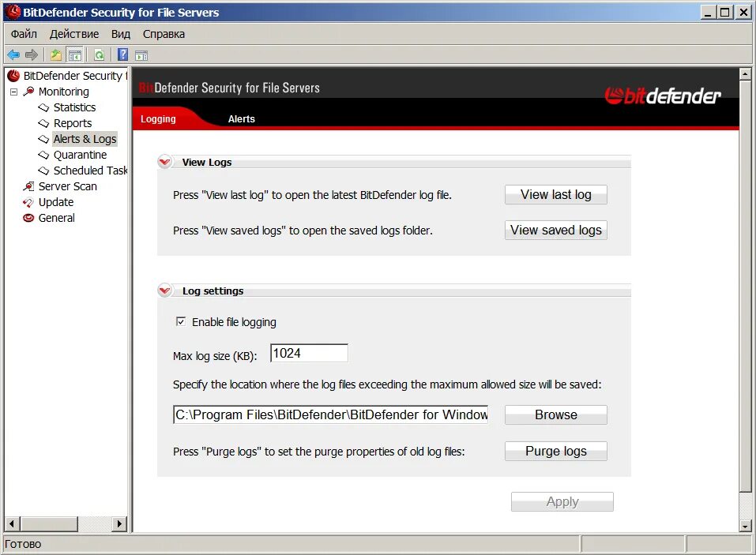Toggle the show/hide console tree icon
Viewport: 756px width, 555px height.
75,55
